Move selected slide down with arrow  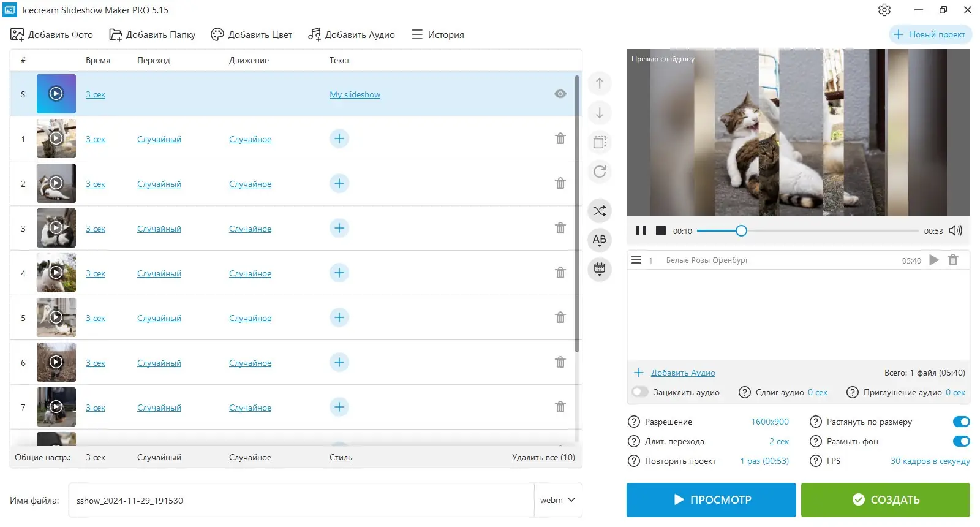tap(600, 113)
